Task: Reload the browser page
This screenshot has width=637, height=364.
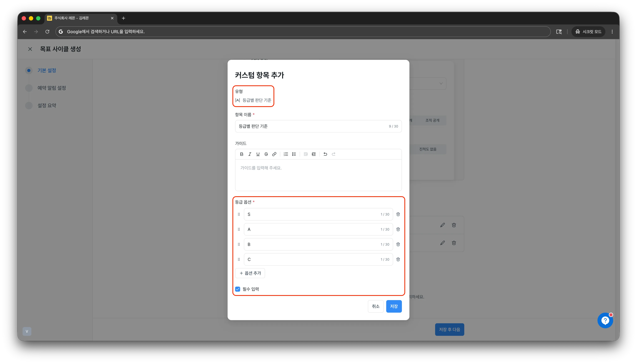Action: coord(47,31)
